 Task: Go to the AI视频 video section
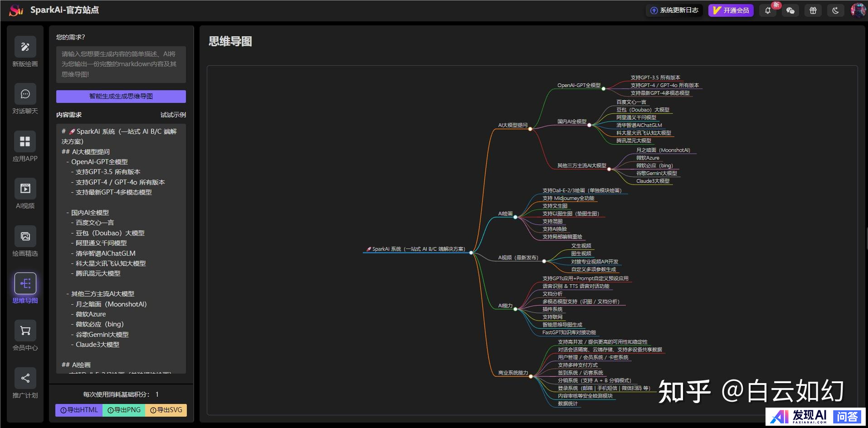click(x=25, y=189)
